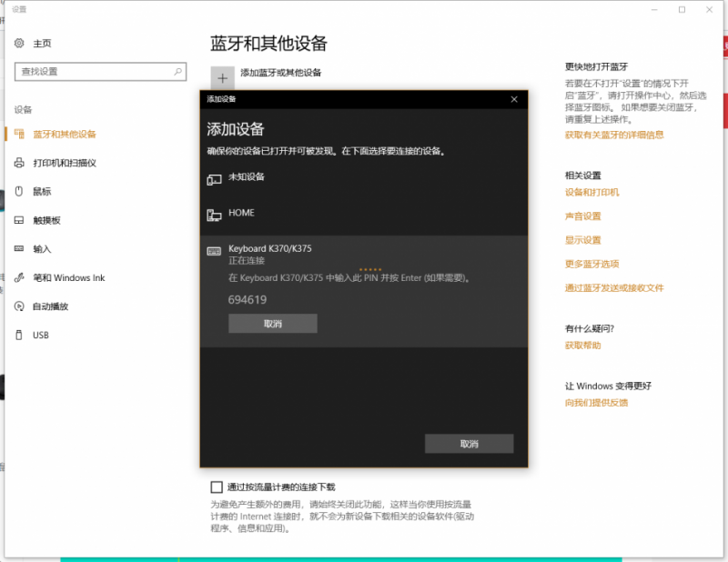The height and width of the screenshot is (562, 728).
Task: Open 设备和打印机 link
Action: point(592,192)
